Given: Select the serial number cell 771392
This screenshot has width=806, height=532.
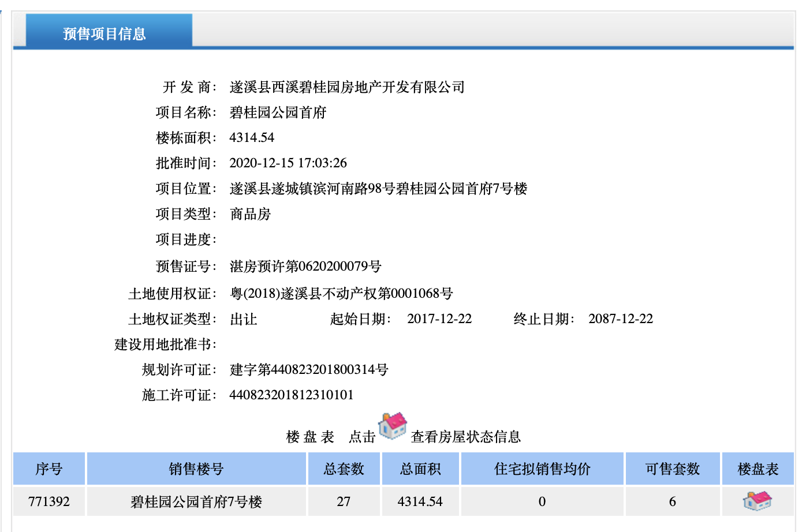Looking at the screenshot, I should coord(49,501).
